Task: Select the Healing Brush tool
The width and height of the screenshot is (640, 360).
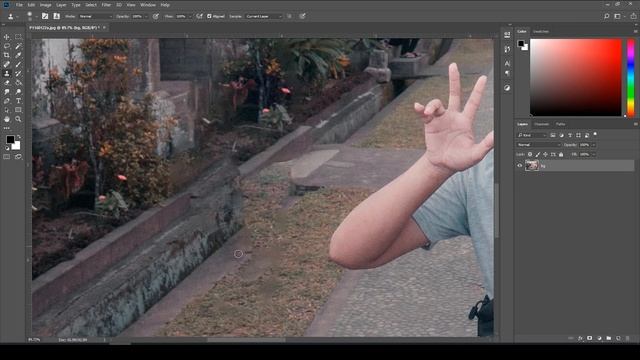Action: (7, 64)
